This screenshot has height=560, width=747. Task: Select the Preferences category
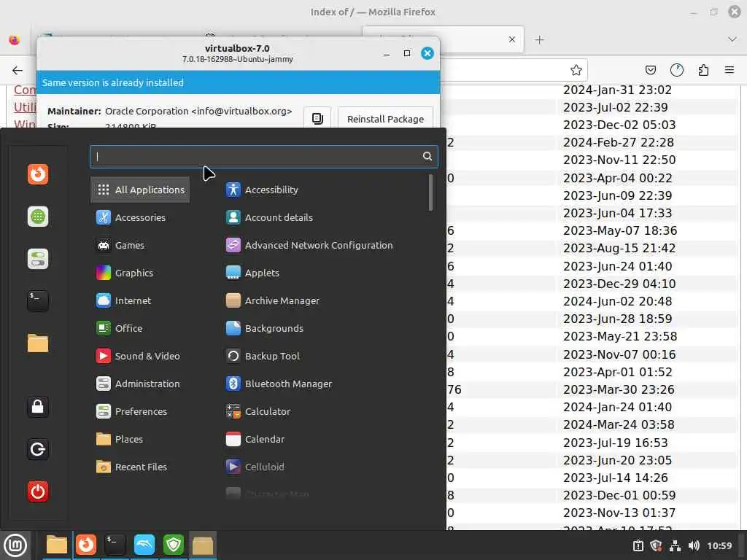pos(131,411)
